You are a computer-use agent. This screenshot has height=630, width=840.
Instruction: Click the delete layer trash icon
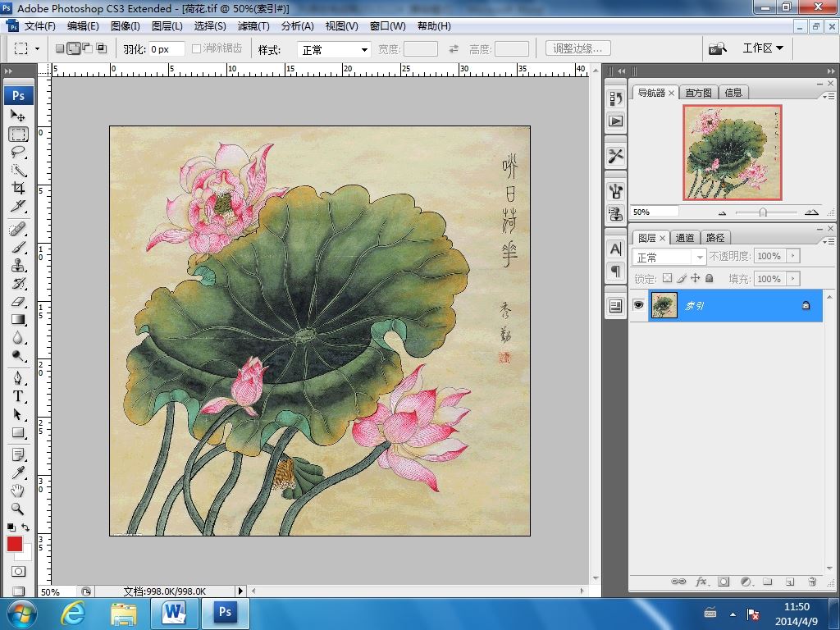[812, 582]
